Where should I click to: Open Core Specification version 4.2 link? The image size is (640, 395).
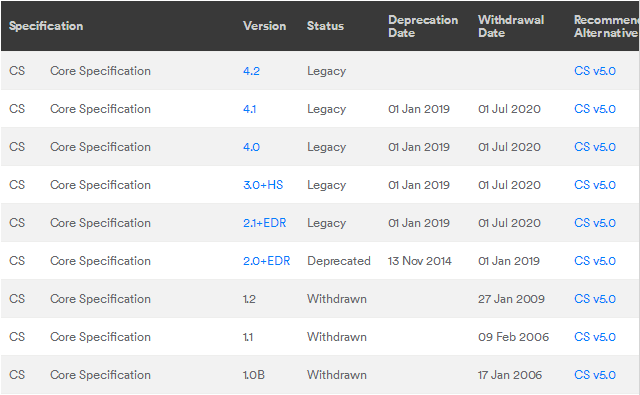(x=251, y=71)
